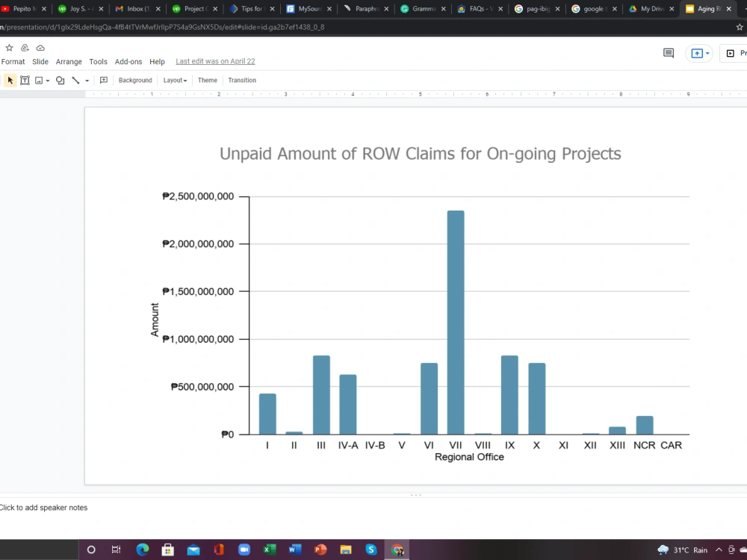The image size is (747, 560).
Task: Open the Arrange menu
Action: 69,61
